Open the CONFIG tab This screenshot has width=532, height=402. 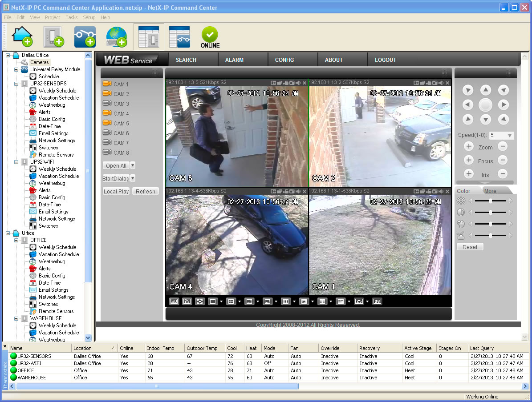coord(284,60)
